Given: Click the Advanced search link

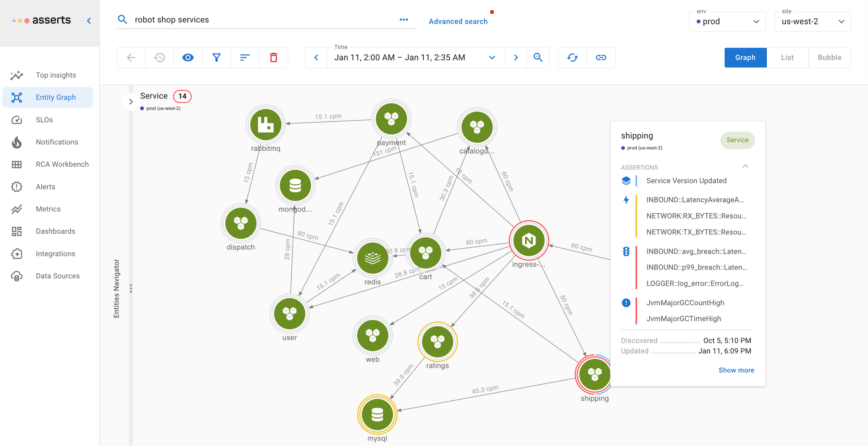Looking at the screenshot, I should [x=458, y=21].
